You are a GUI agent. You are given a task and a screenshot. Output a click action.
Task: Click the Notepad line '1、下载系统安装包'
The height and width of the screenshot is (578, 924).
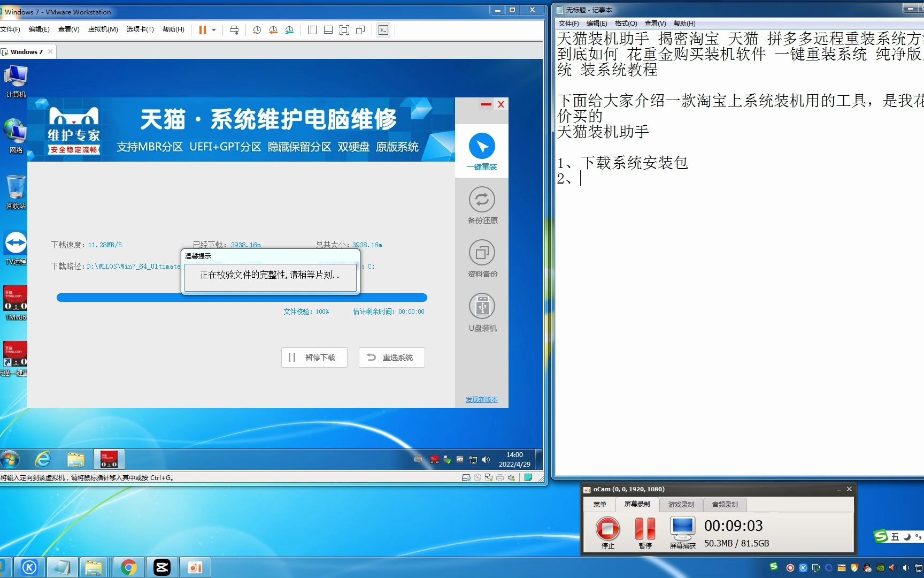pos(622,163)
